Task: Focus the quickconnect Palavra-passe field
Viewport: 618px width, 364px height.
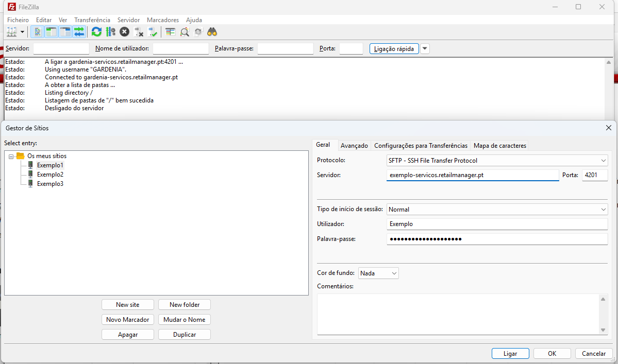Action: point(286,48)
